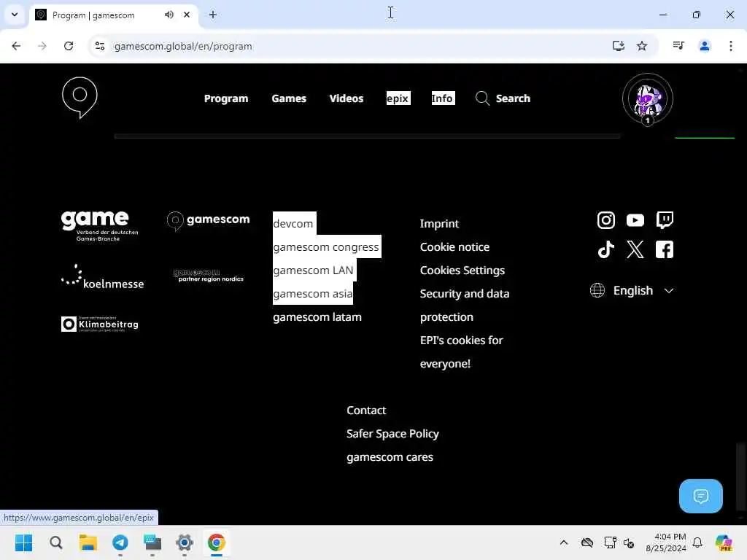
Task: Open the English language dropdown
Action: 632,290
